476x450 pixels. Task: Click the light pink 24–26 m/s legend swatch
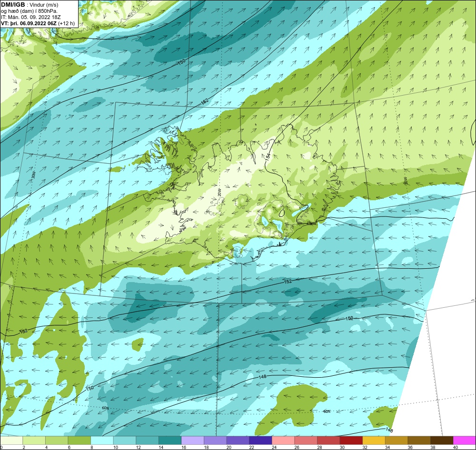tap(283, 440)
